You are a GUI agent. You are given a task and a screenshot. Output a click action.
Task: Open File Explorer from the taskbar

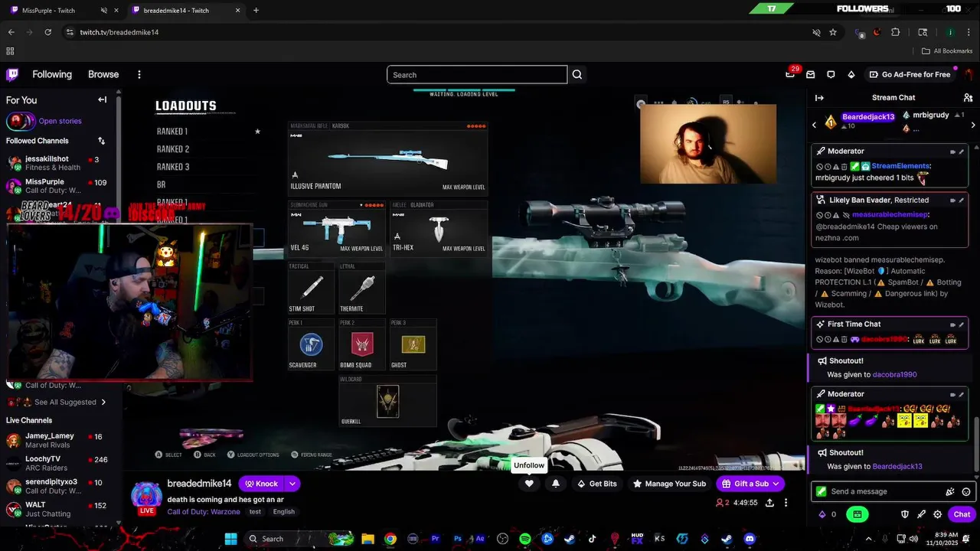coord(367,539)
